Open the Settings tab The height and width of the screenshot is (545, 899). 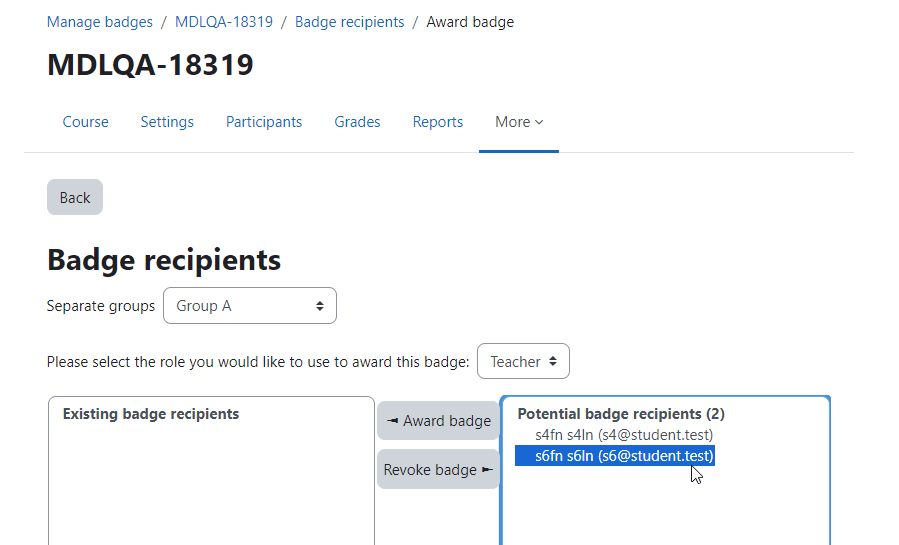(x=167, y=122)
